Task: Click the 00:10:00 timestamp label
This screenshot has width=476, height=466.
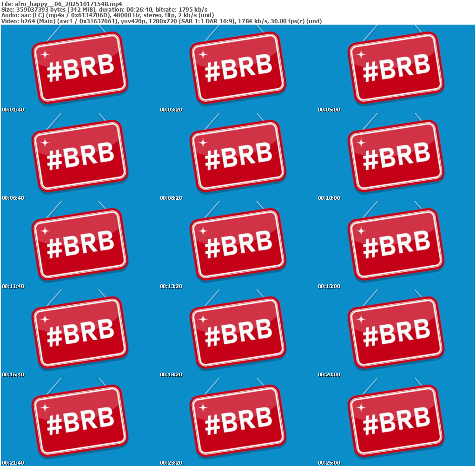Action: (x=329, y=198)
